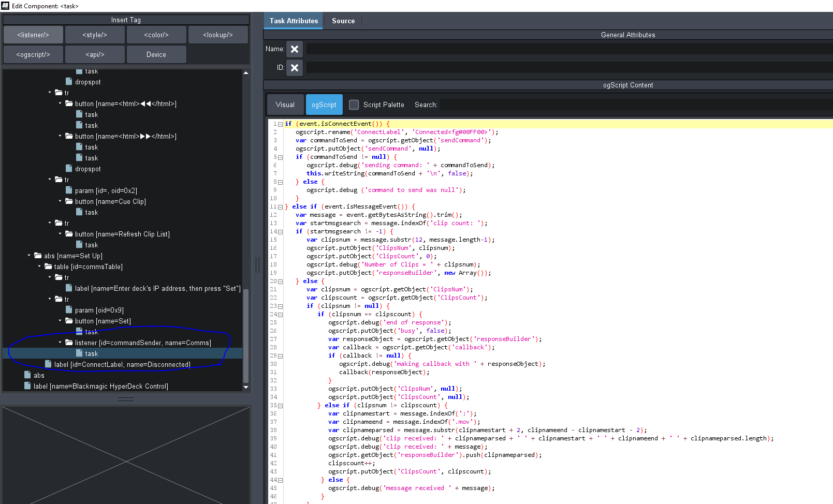The width and height of the screenshot is (833, 504).
Task: Switch to Visual script view
Action: [285, 105]
